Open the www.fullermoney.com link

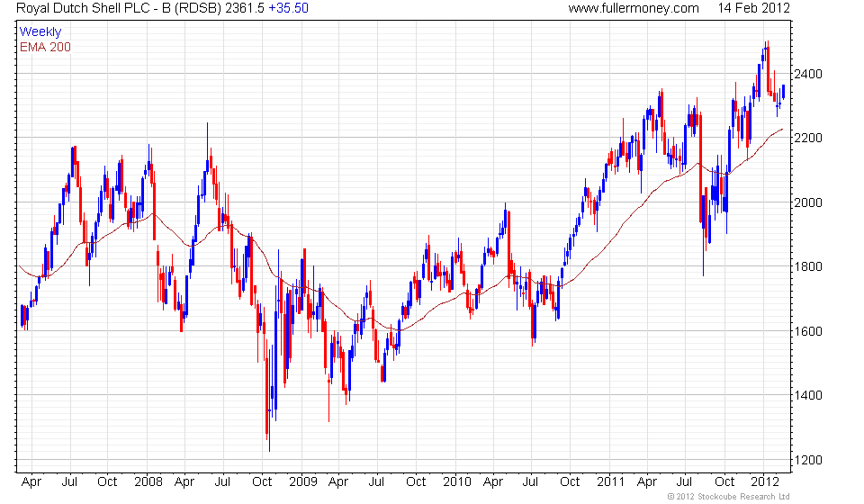point(633,8)
